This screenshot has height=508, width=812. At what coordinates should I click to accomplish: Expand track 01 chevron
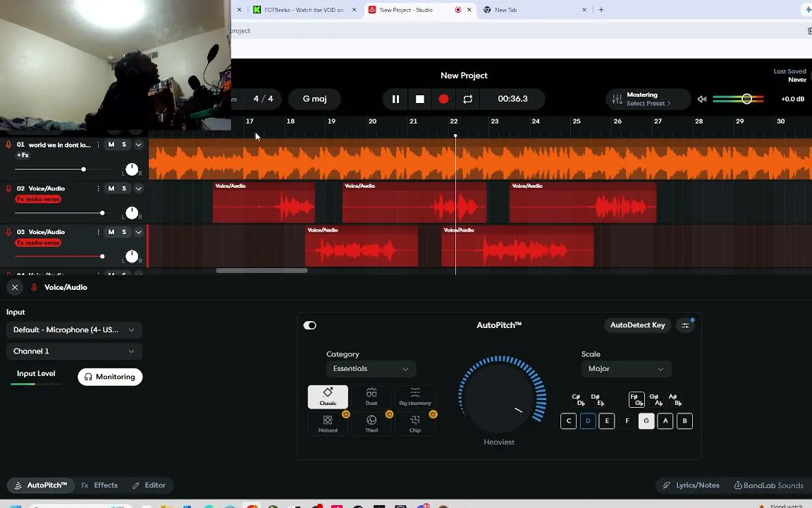click(x=138, y=145)
